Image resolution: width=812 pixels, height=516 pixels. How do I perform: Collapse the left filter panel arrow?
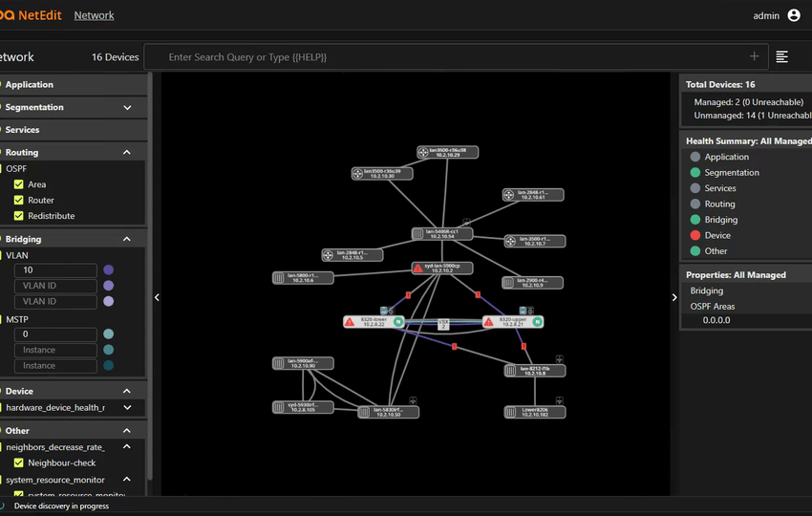[x=157, y=297]
